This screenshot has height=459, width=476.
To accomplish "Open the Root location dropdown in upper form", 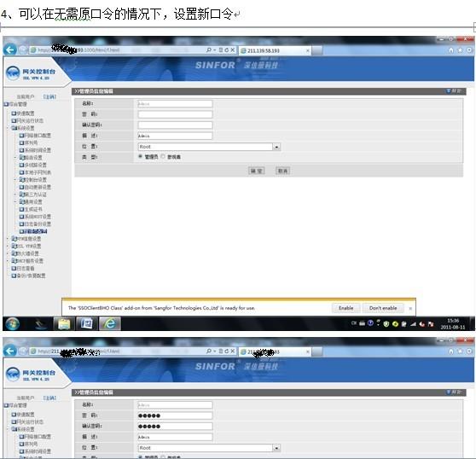I will click(x=276, y=147).
